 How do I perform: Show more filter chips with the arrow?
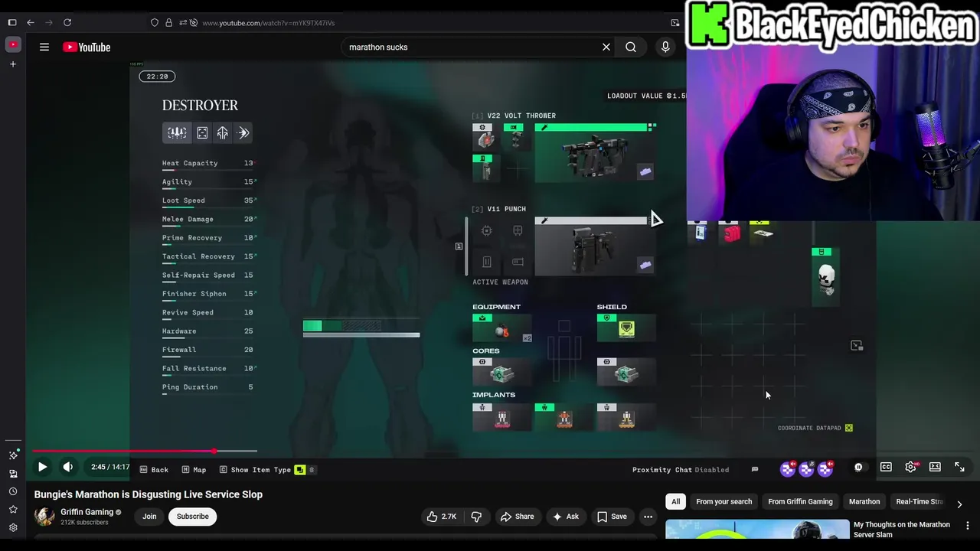click(x=959, y=504)
